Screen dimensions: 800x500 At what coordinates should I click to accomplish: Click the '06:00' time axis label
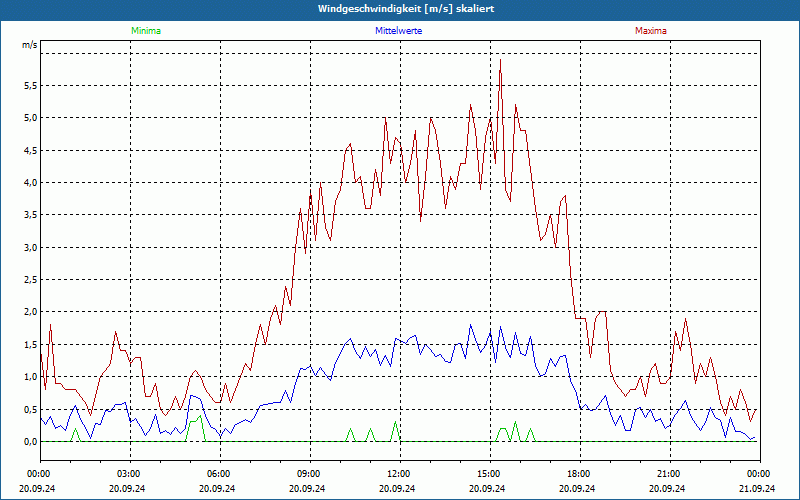pos(220,474)
